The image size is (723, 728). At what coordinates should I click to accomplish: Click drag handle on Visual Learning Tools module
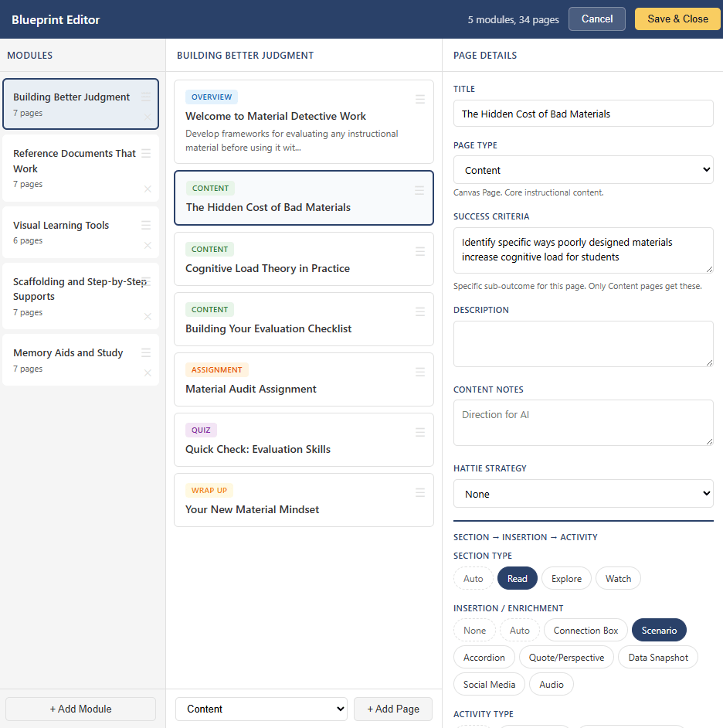click(146, 225)
